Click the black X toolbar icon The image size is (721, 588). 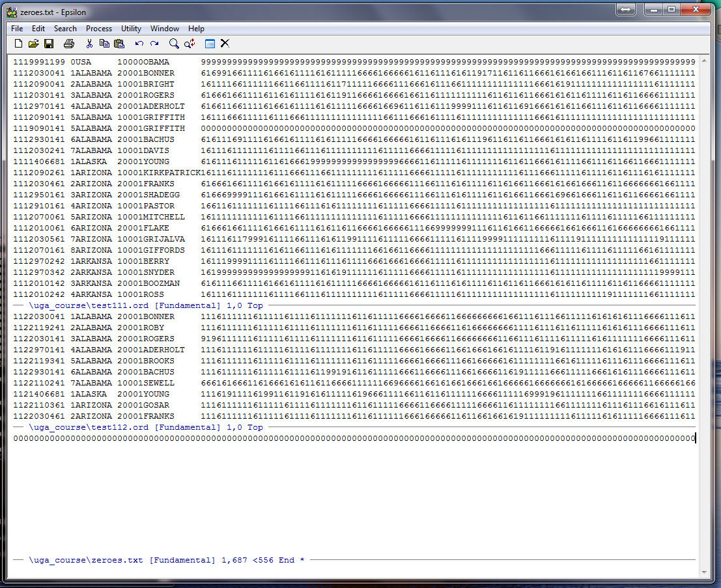[225, 44]
